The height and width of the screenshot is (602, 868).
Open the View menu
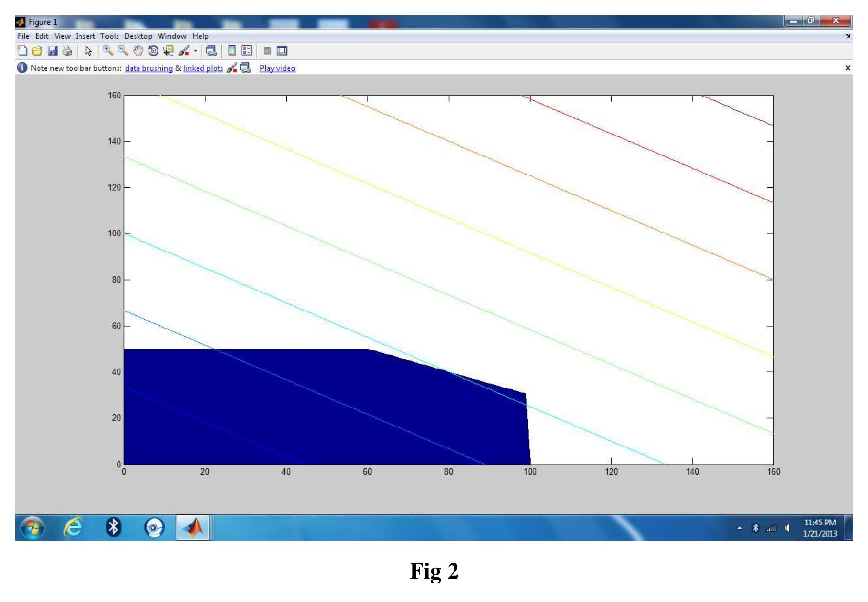coord(62,36)
